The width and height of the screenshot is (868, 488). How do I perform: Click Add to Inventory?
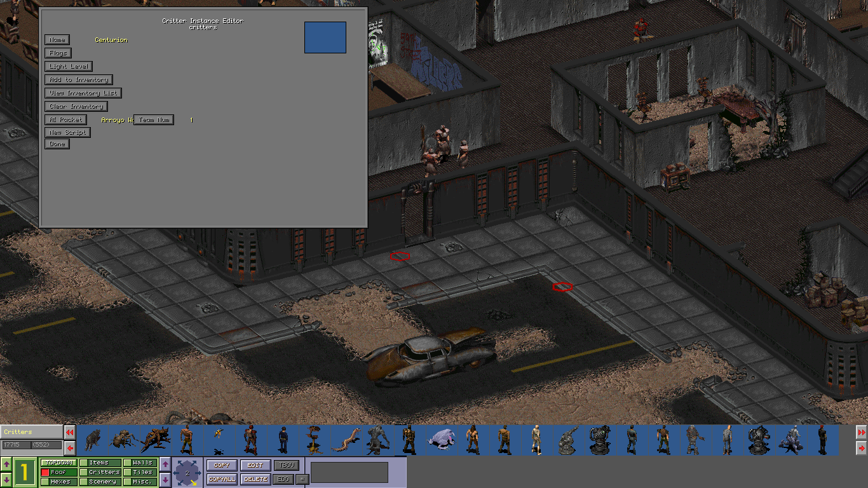[x=78, y=79]
